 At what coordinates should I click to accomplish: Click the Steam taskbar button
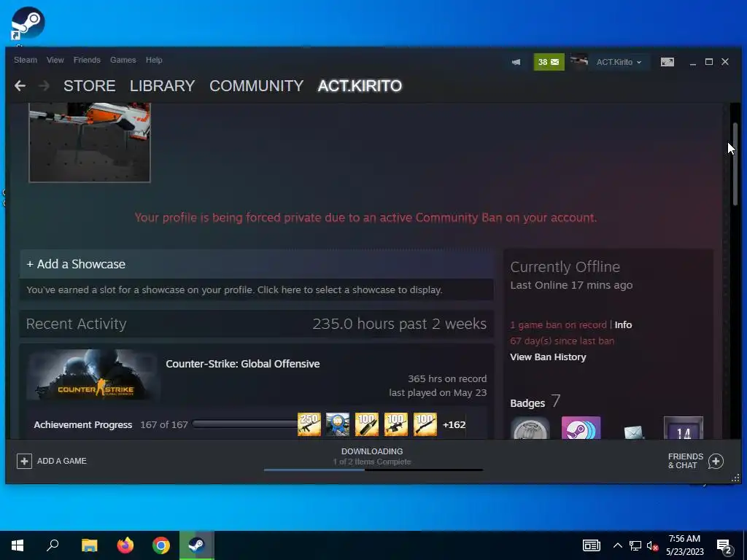coord(197,545)
